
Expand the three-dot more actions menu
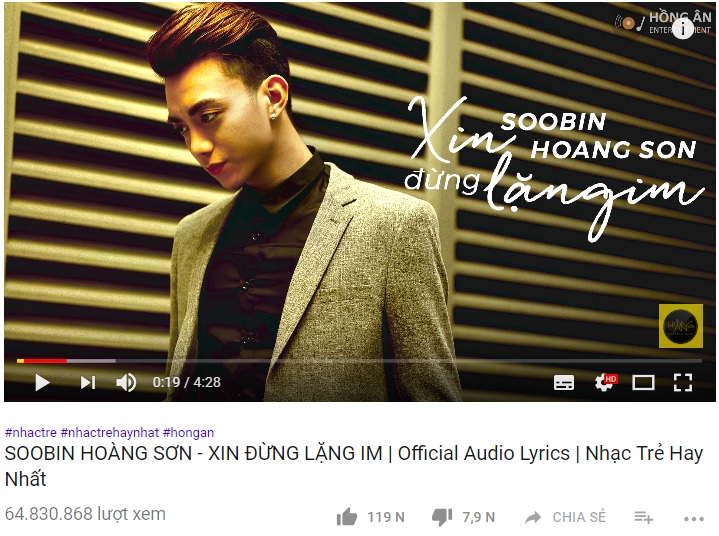pos(693,519)
